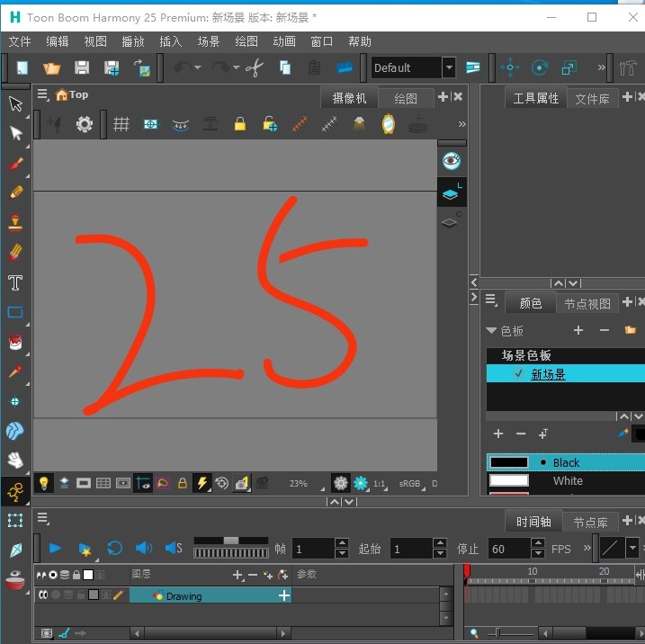Screen dimensions: 645x644
Task: Click the Top home breadcrumb
Action: click(72, 94)
